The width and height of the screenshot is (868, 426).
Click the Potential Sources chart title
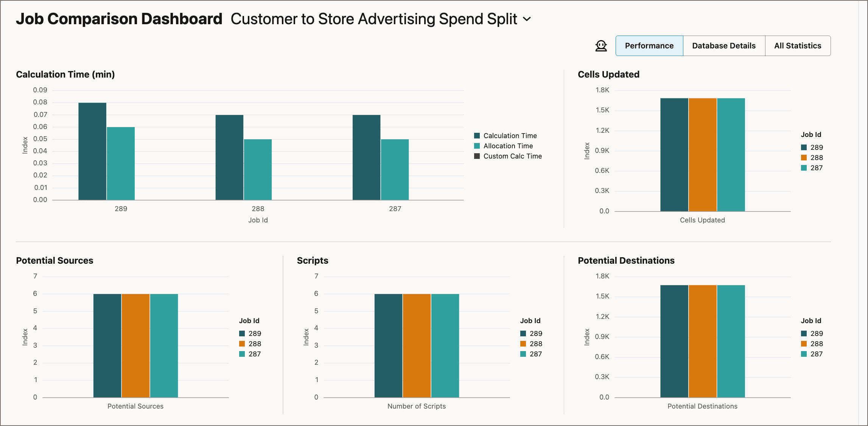click(55, 260)
